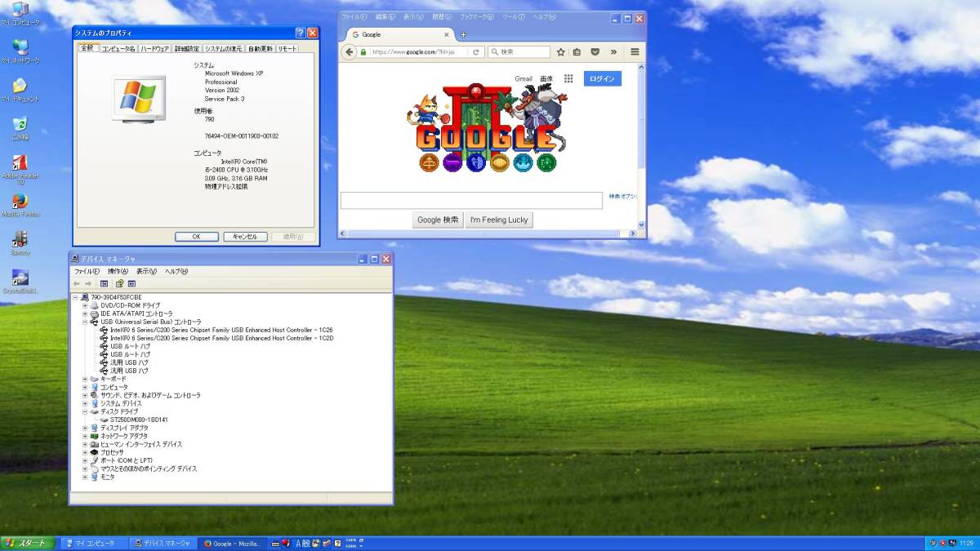Launch the Mozilla Firefox desktop shortcut
Viewport: 980px width, 551px height.
click(x=20, y=204)
